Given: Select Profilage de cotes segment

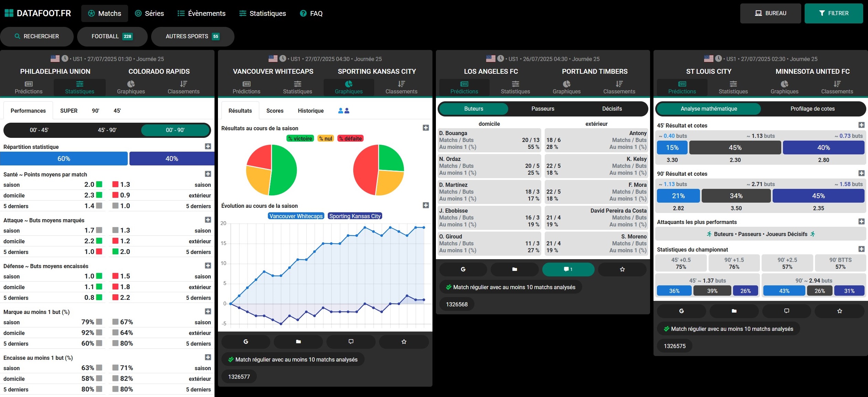Looking at the screenshot, I should point(813,109).
